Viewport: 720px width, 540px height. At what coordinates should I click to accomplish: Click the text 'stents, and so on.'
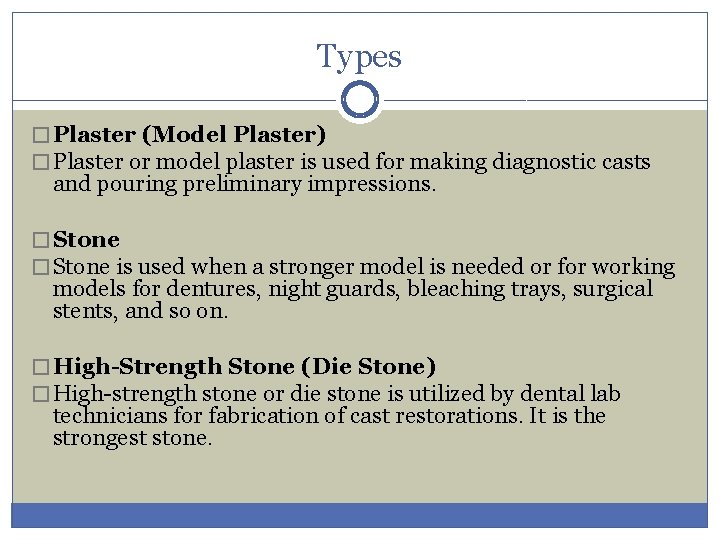click(141, 311)
